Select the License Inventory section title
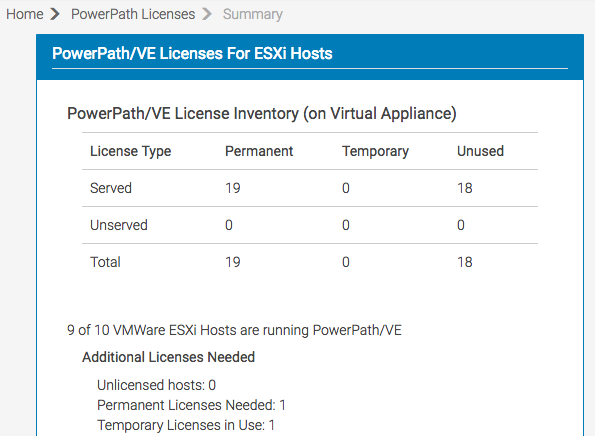Viewport: 595px width, 436px height. (262, 113)
